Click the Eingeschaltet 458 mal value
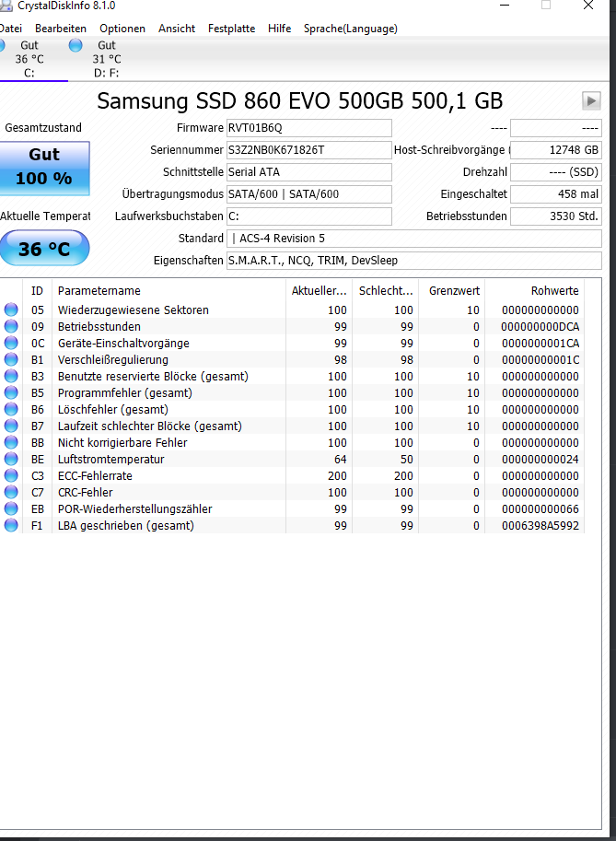The image size is (616, 841). (x=556, y=193)
